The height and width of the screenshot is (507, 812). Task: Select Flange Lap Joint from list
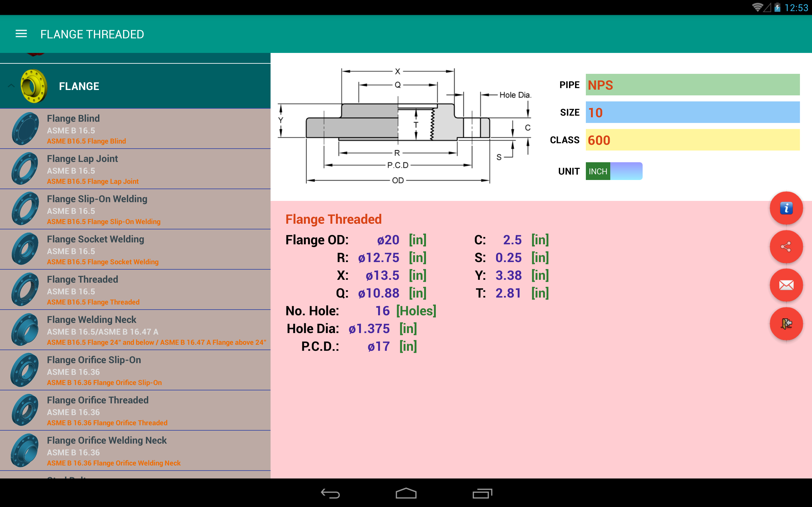click(x=135, y=169)
